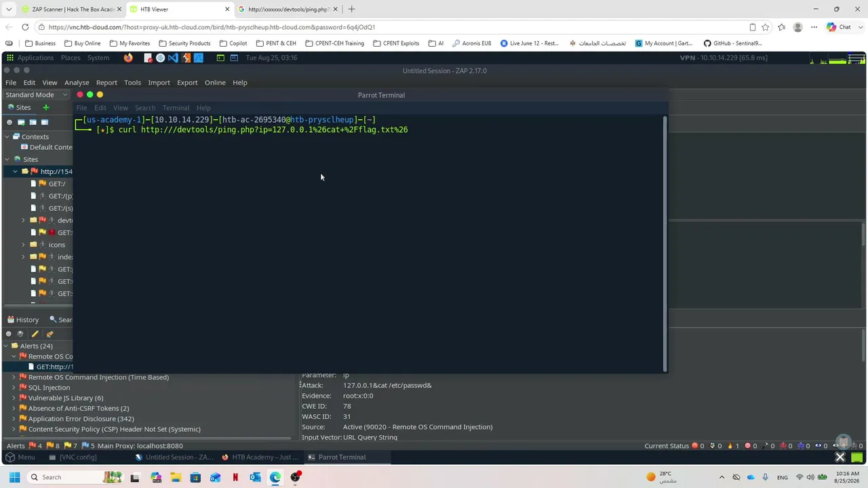Screen dimensions: 868x488
Task: Click the broom clear-alerts icon
Action: coord(50,333)
